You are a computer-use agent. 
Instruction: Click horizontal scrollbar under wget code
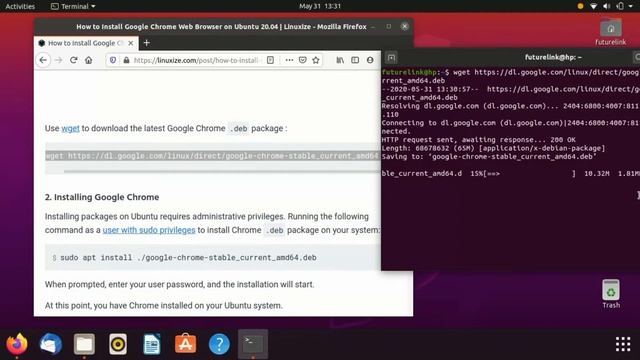coord(222,171)
